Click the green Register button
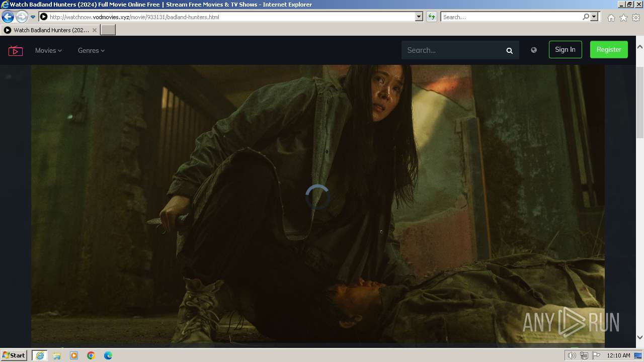The image size is (644, 362). point(609,49)
